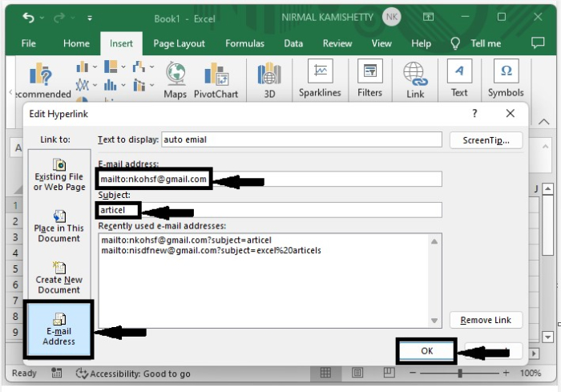
Task: Click the zoom slider handle
Action: pyautogui.click(x=460, y=373)
